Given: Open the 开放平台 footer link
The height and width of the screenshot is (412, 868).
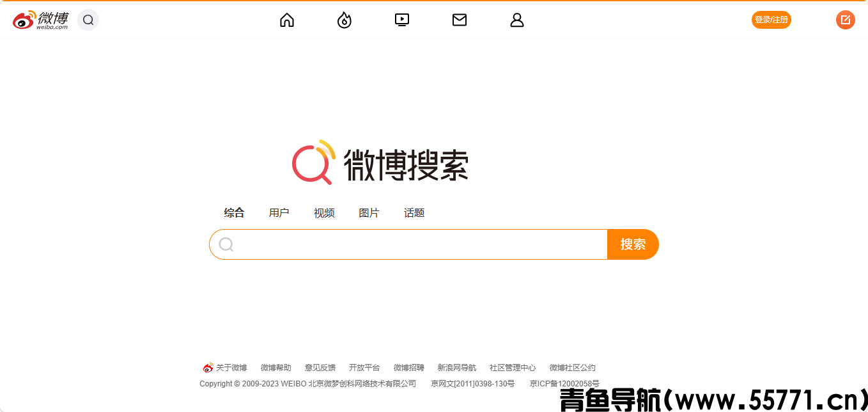Looking at the screenshot, I should point(364,368).
